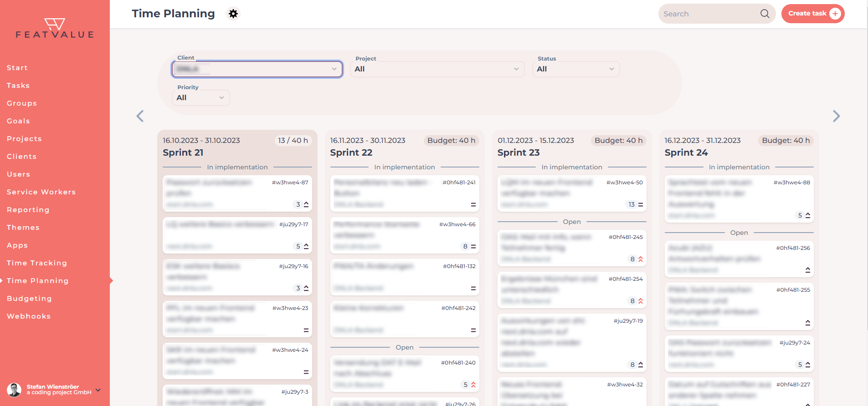Open Service Workers page
This screenshot has height=406, width=868.
41,192
